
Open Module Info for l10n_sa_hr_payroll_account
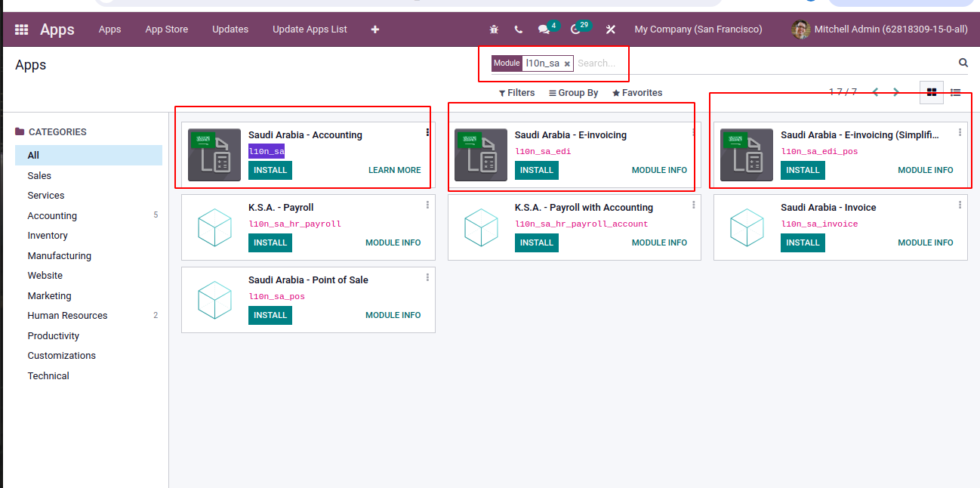pyautogui.click(x=659, y=242)
